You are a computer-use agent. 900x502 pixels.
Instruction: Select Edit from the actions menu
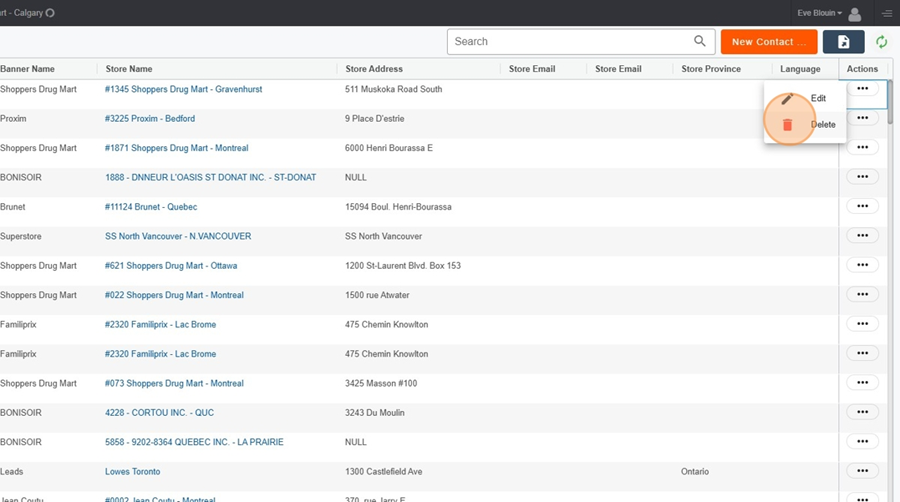pos(818,98)
